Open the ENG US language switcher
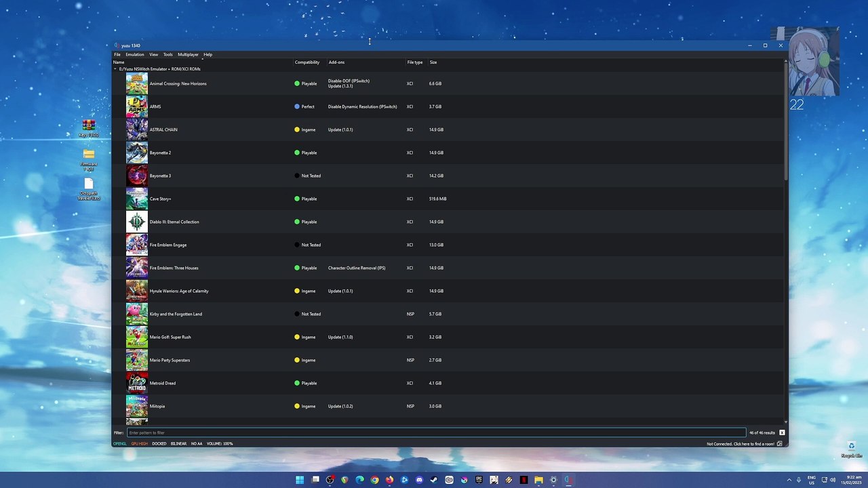Viewport: 868px width, 488px height. pos(812,480)
